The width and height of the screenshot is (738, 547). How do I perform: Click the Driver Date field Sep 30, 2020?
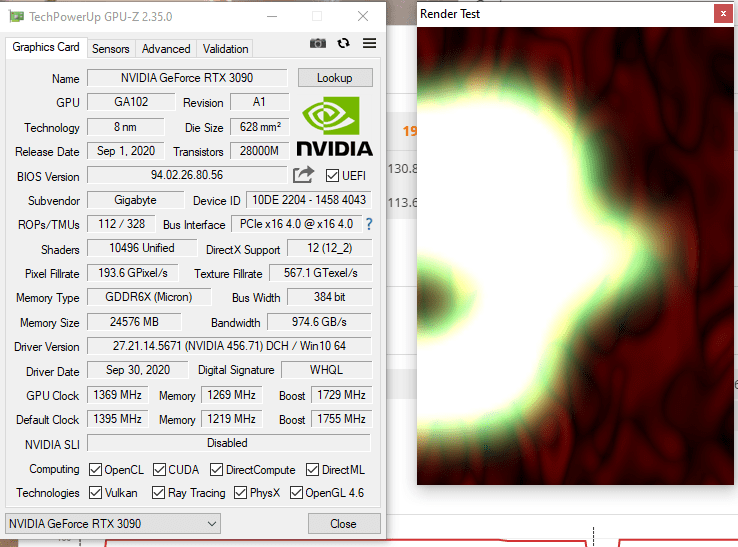point(137,370)
